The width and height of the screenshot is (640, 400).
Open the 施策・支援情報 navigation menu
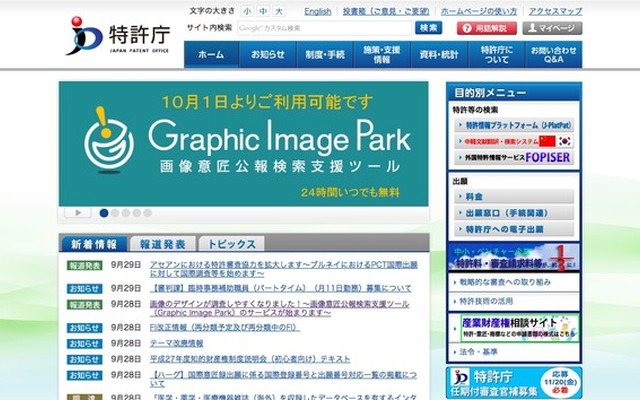coord(382,54)
